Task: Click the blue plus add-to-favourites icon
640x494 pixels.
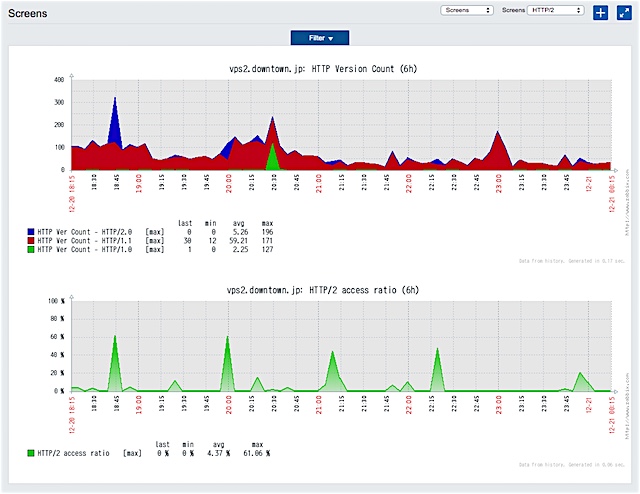Action: tap(600, 13)
